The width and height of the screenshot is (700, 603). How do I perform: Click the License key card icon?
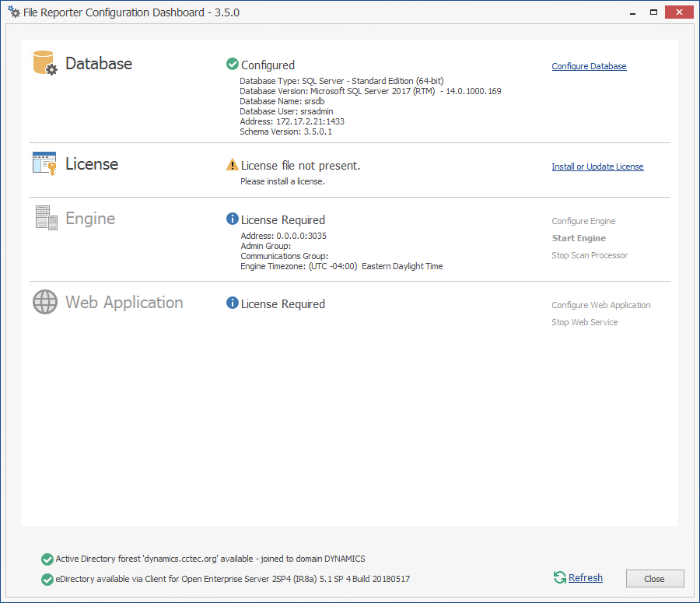point(44,163)
